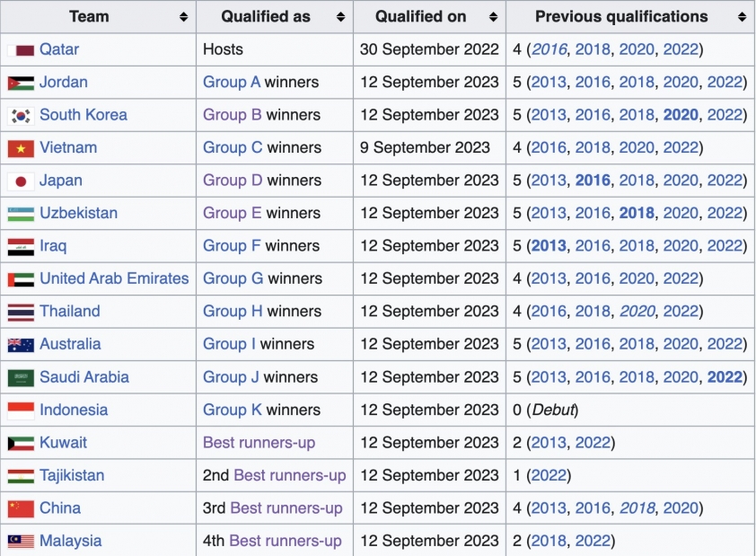The height and width of the screenshot is (556, 756).
Task: Click the Saudi Arabia flag icon
Action: pos(21,377)
